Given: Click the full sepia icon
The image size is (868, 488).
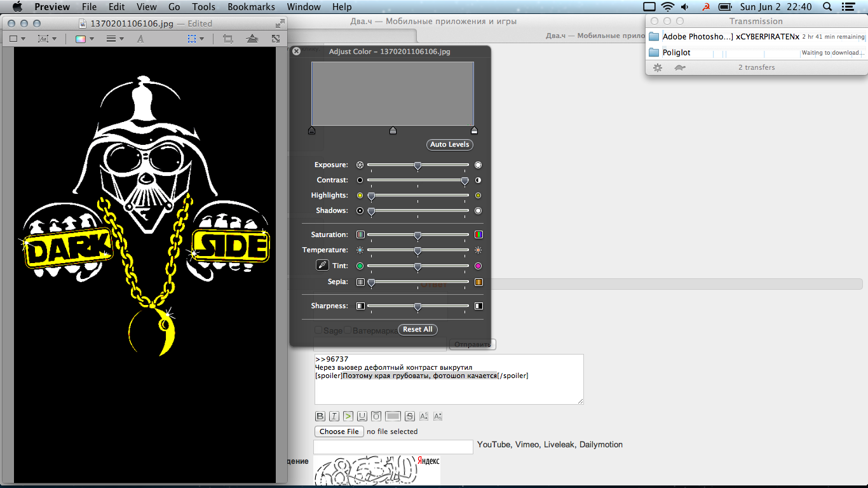Looking at the screenshot, I should [478, 281].
